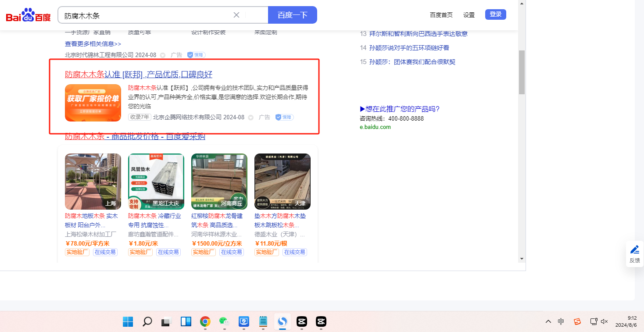Toggle the muted volume icon in system tray
Screen dimensions: 644x332
(x=604, y=321)
